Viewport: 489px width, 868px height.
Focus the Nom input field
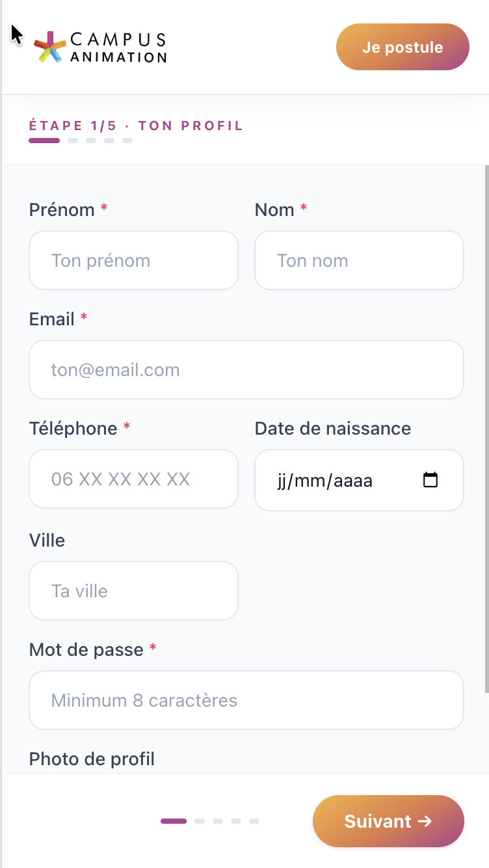point(359,260)
